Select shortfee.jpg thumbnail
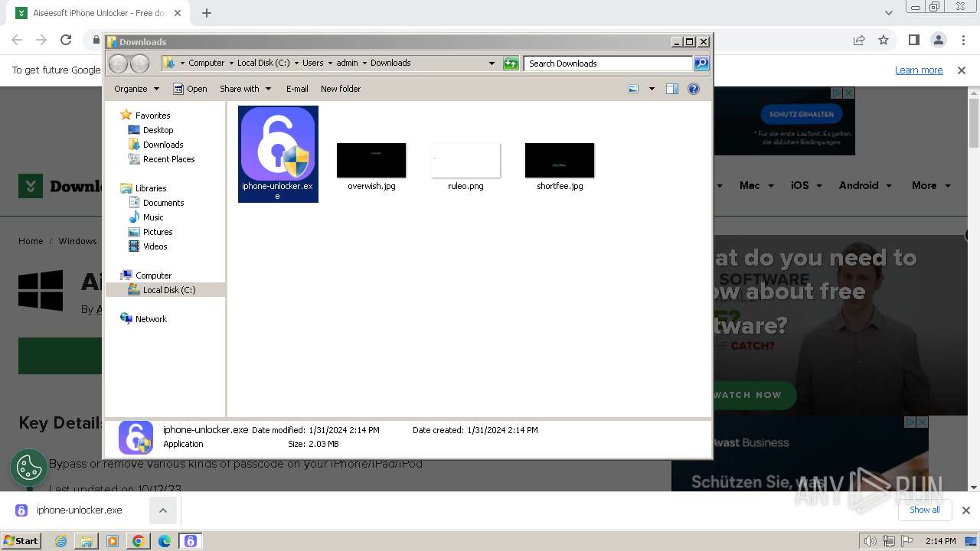 pos(560,160)
